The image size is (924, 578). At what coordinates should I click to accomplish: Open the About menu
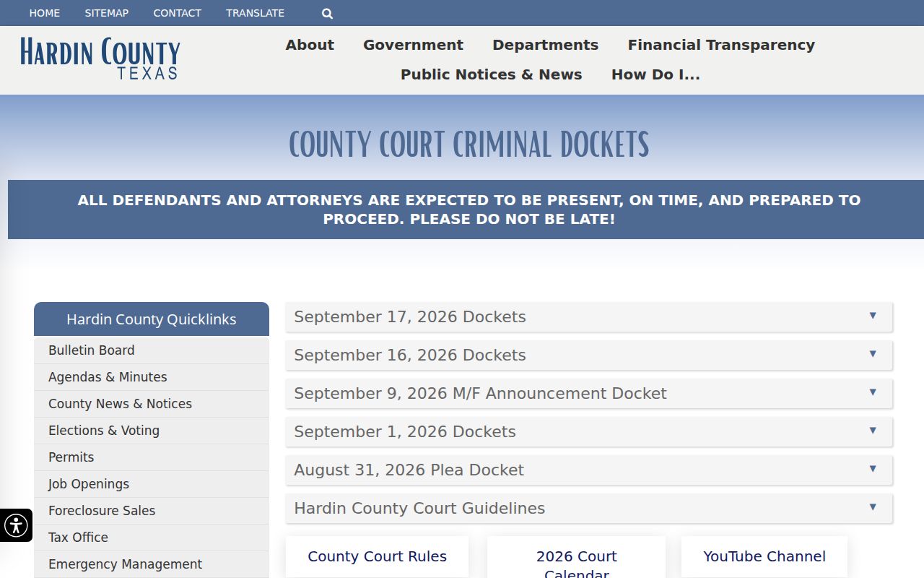(x=310, y=45)
